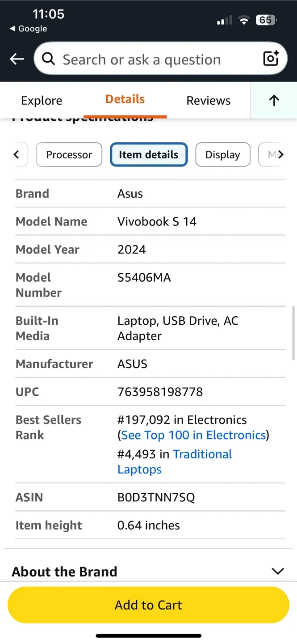
Task: Tap the left chevron in the specs carousel
Action: [x=17, y=154]
